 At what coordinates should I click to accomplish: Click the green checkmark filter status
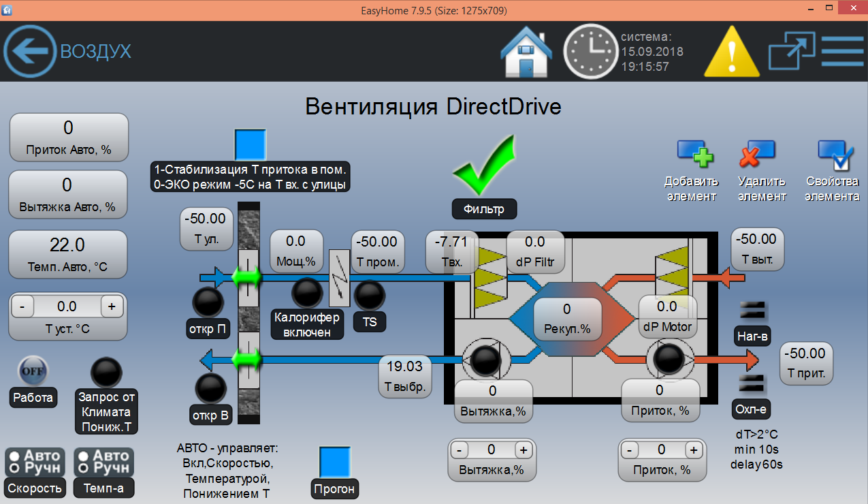point(485,166)
